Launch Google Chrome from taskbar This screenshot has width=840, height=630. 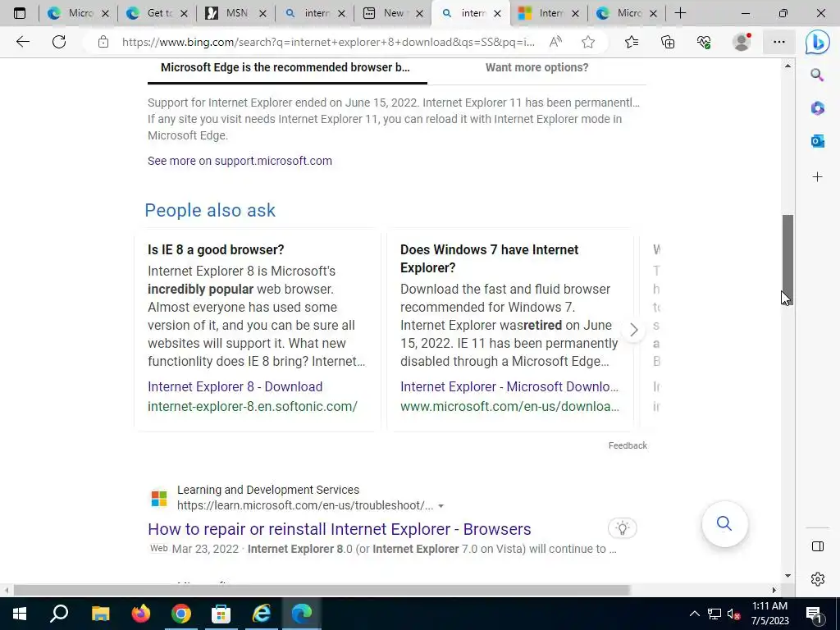pos(181,614)
